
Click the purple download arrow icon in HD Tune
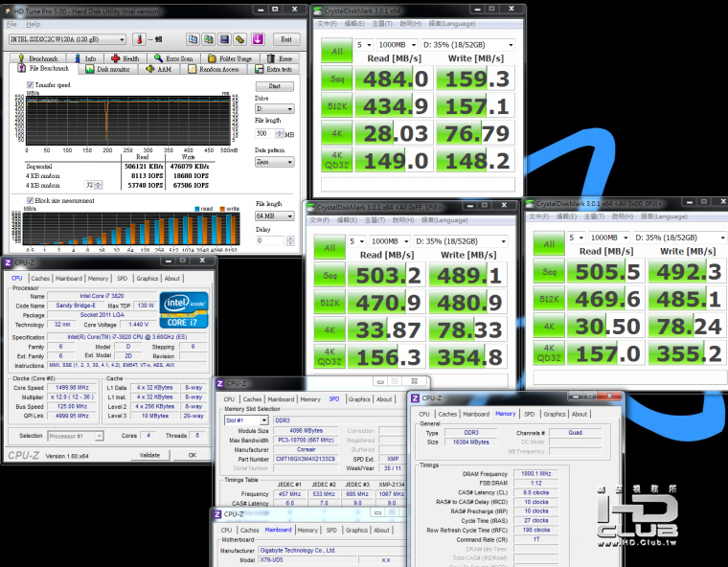point(258,39)
